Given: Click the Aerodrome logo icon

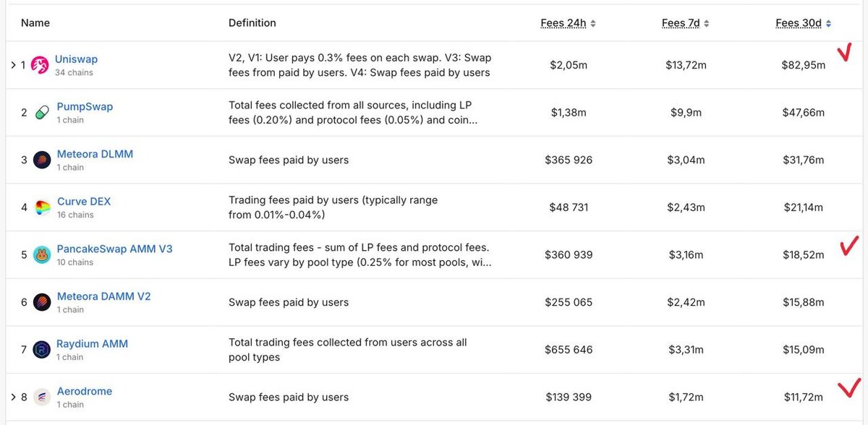Looking at the screenshot, I should (x=42, y=397).
